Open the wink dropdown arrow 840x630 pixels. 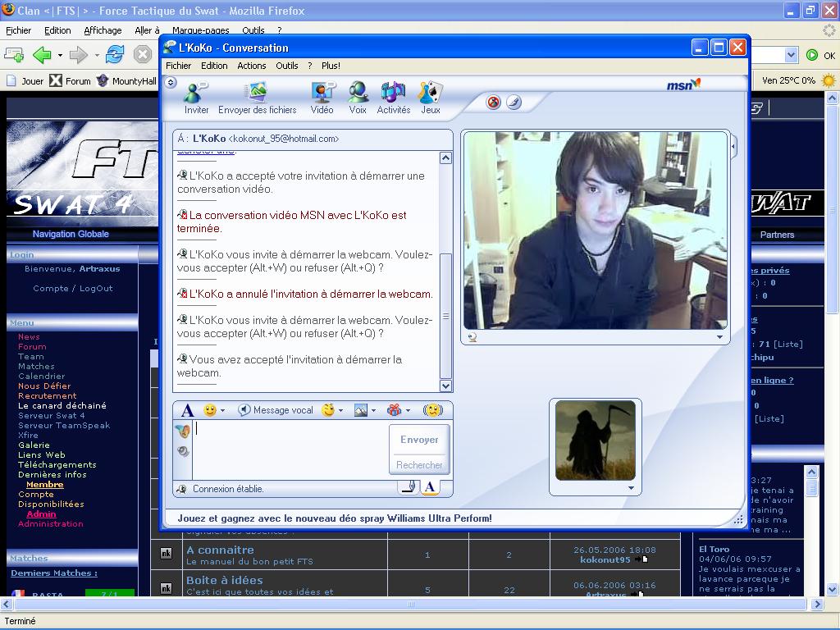340,411
